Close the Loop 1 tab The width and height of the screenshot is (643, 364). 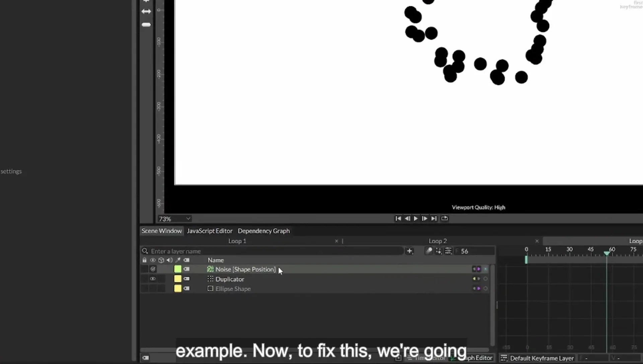(337, 241)
